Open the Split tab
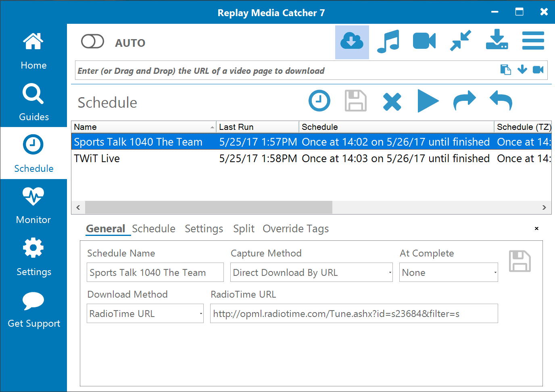This screenshot has height=392, width=555. pos(244,229)
